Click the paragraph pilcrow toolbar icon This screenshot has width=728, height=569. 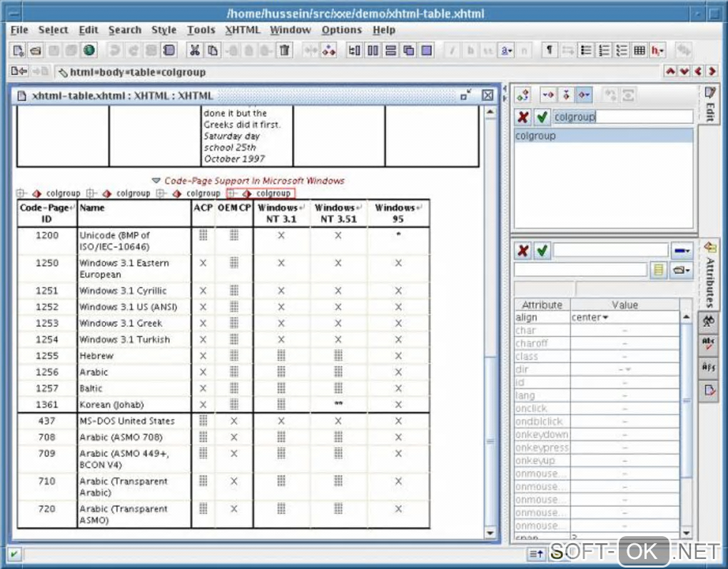550,50
